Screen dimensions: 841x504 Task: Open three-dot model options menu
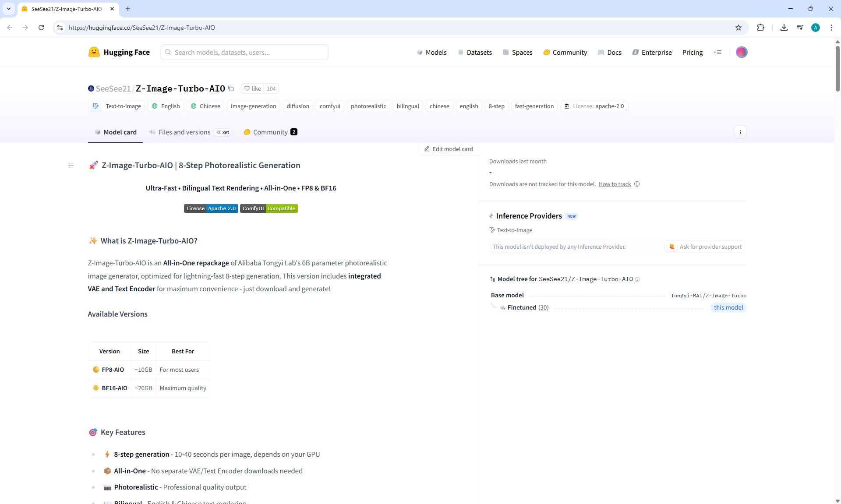(x=740, y=132)
